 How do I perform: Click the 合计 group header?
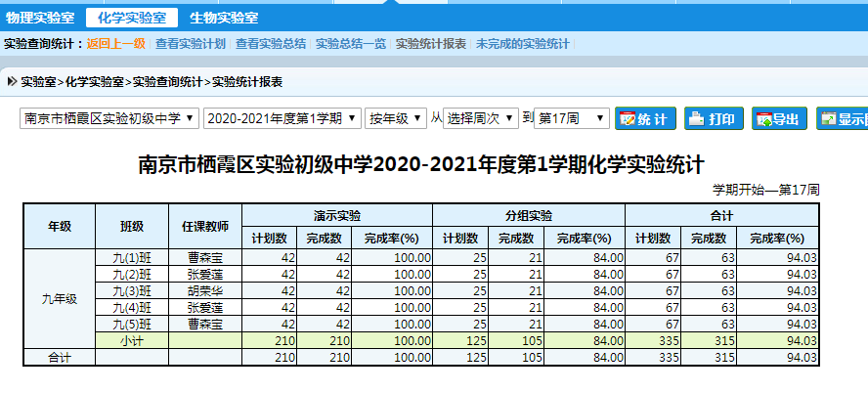point(721,215)
